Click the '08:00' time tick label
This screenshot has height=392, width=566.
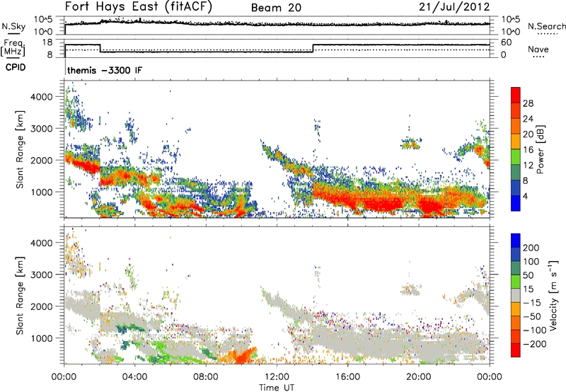[206, 377]
